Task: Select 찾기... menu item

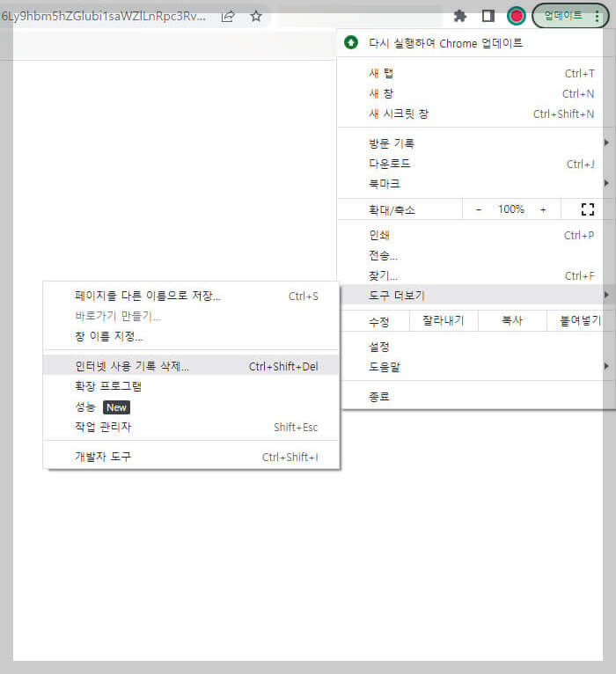Action: click(476, 275)
